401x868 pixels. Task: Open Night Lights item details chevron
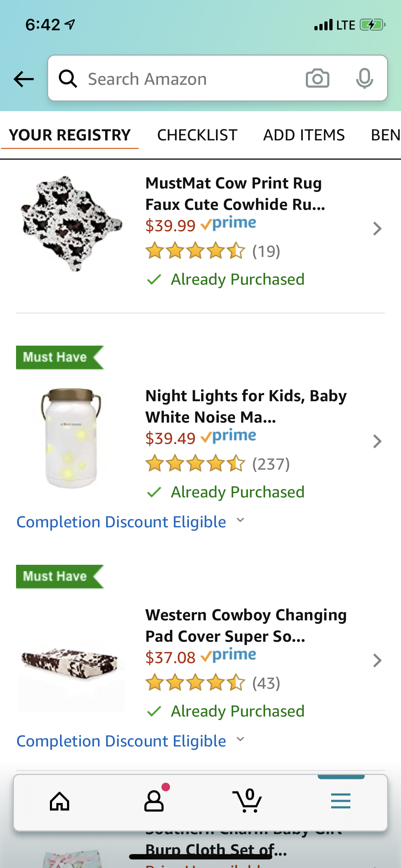(377, 441)
